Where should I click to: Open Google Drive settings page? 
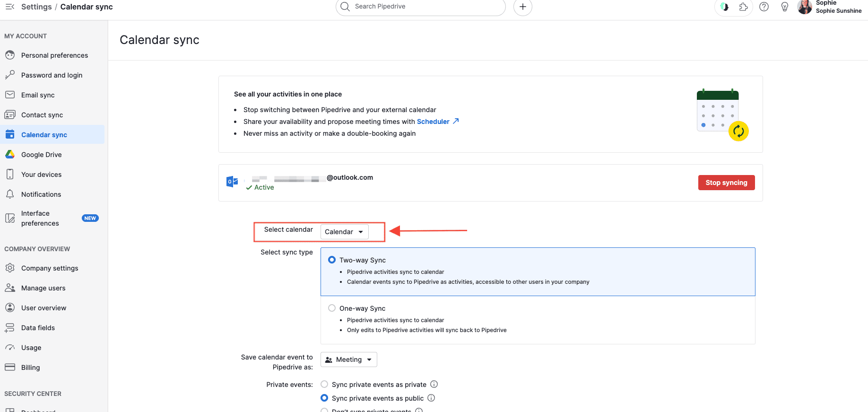[42, 155]
